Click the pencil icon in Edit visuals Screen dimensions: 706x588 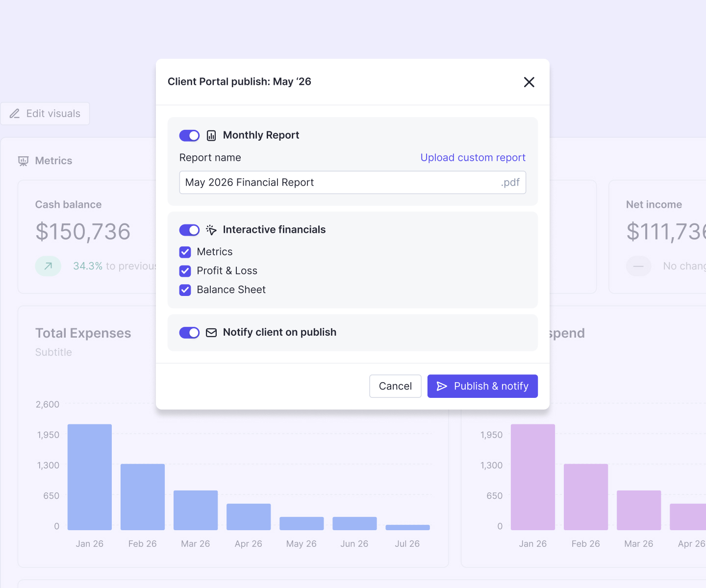tap(15, 114)
